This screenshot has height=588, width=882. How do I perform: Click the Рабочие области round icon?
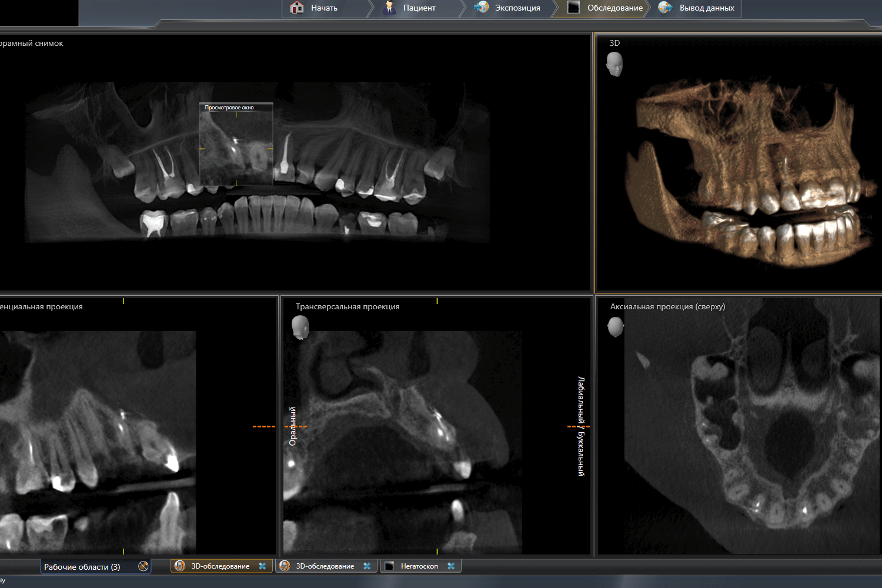(x=143, y=566)
